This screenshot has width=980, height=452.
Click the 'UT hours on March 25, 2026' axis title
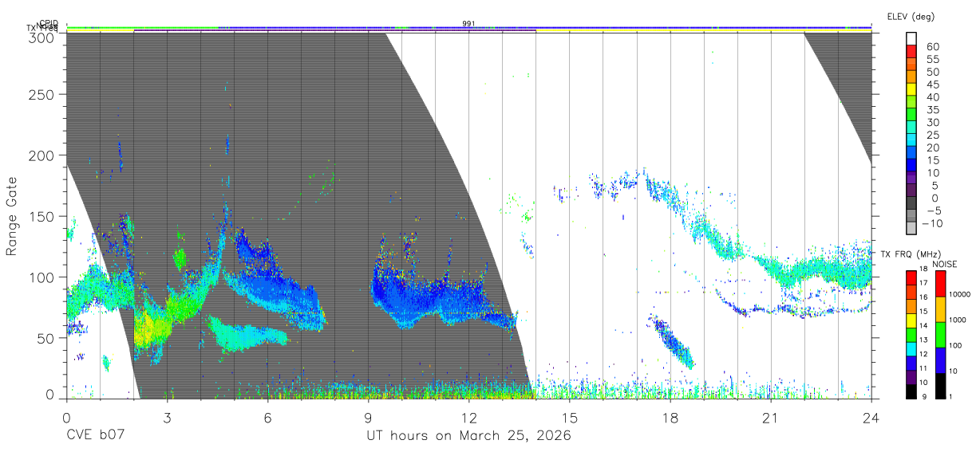(x=468, y=436)
